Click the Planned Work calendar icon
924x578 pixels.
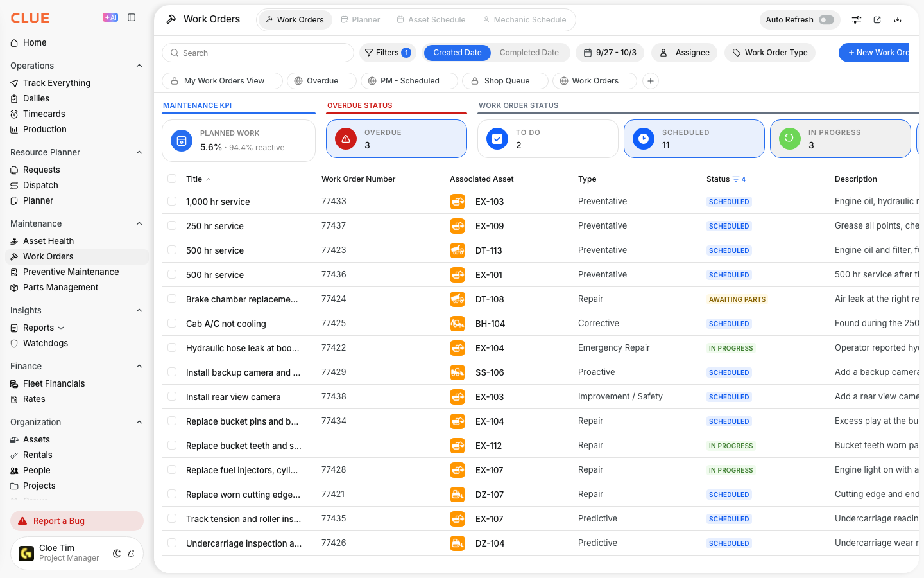pyautogui.click(x=182, y=141)
